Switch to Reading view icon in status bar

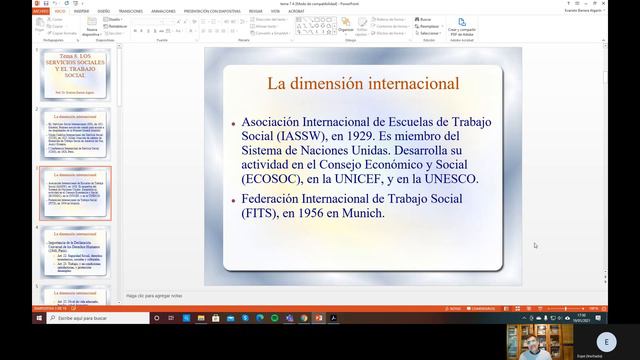[x=529, y=309]
